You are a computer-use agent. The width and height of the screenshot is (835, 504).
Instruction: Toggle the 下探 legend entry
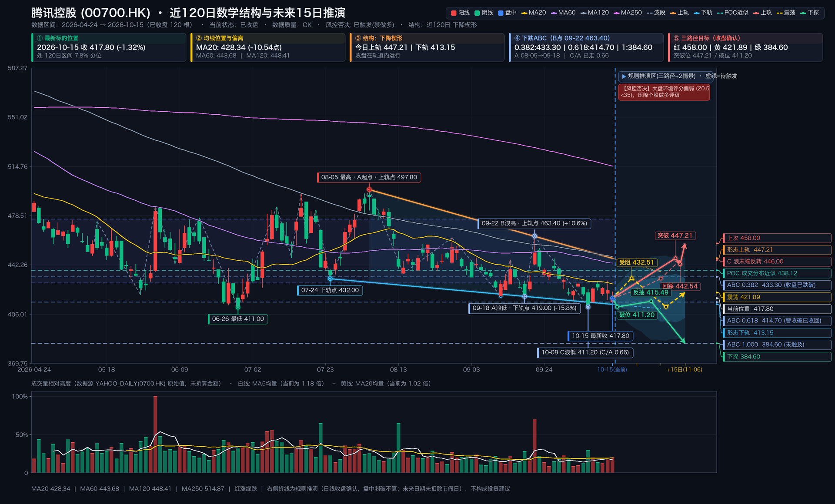point(809,13)
